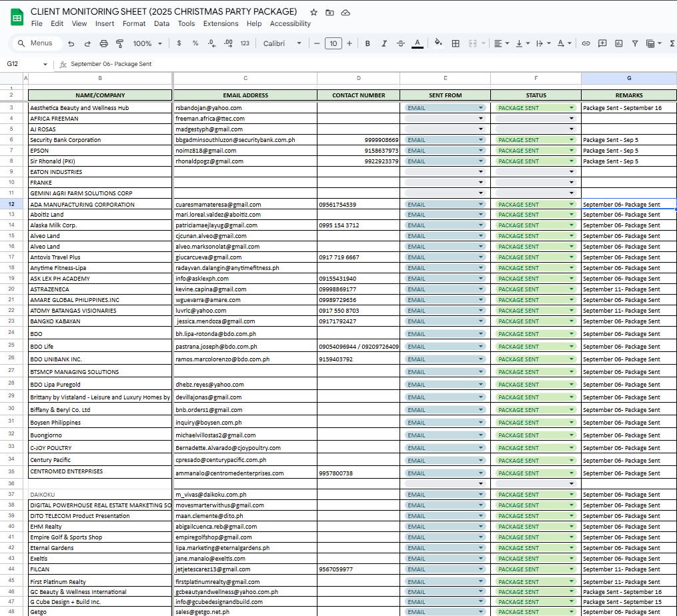Open the Tools menu
The image size is (677, 616).
(186, 24)
